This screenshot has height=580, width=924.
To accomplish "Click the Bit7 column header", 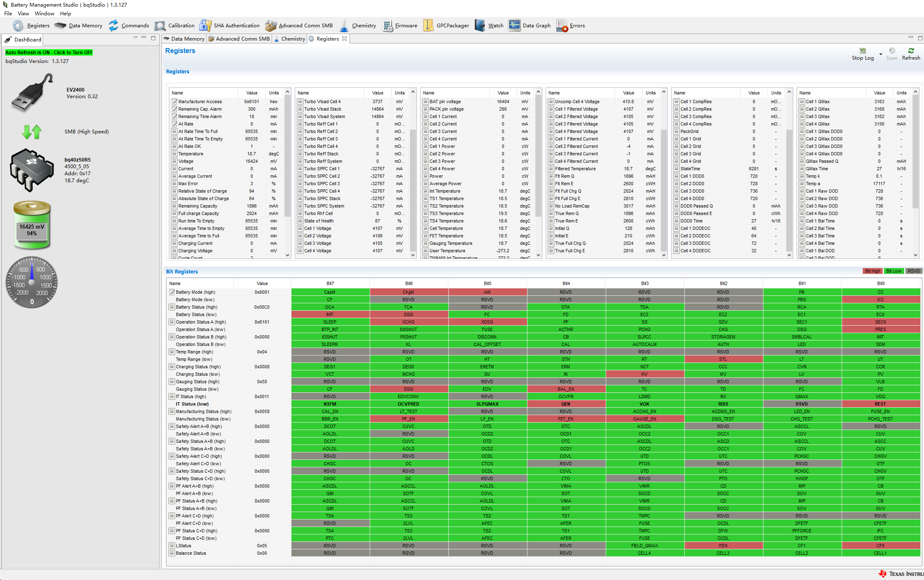I will point(330,283).
